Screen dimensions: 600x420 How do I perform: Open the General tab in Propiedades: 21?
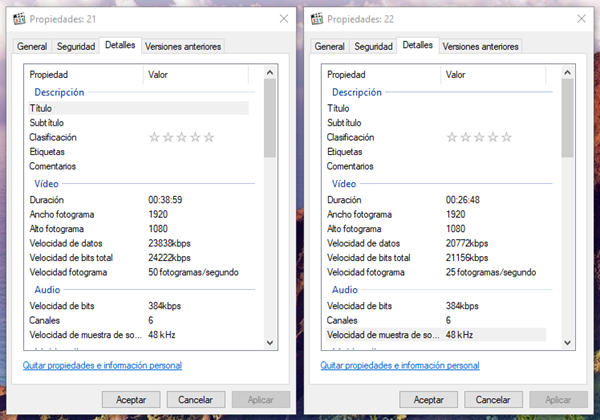tap(32, 46)
